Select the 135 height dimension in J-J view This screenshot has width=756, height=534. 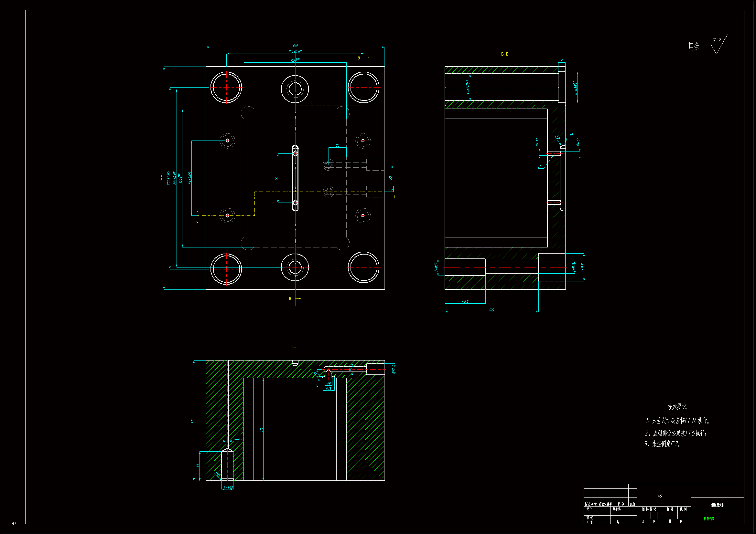[x=192, y=421]
